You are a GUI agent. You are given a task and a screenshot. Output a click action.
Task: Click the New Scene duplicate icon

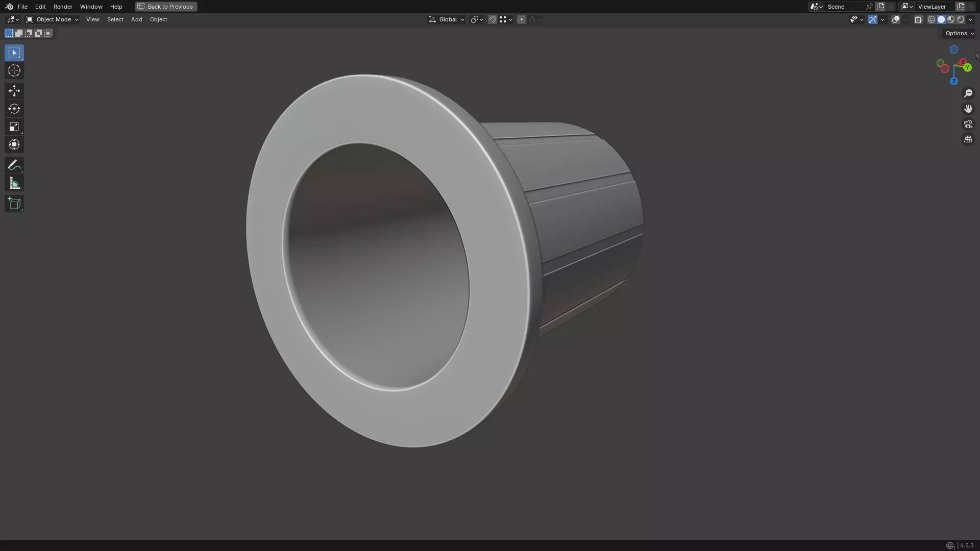pyautogui.click(x=880, y=7)
